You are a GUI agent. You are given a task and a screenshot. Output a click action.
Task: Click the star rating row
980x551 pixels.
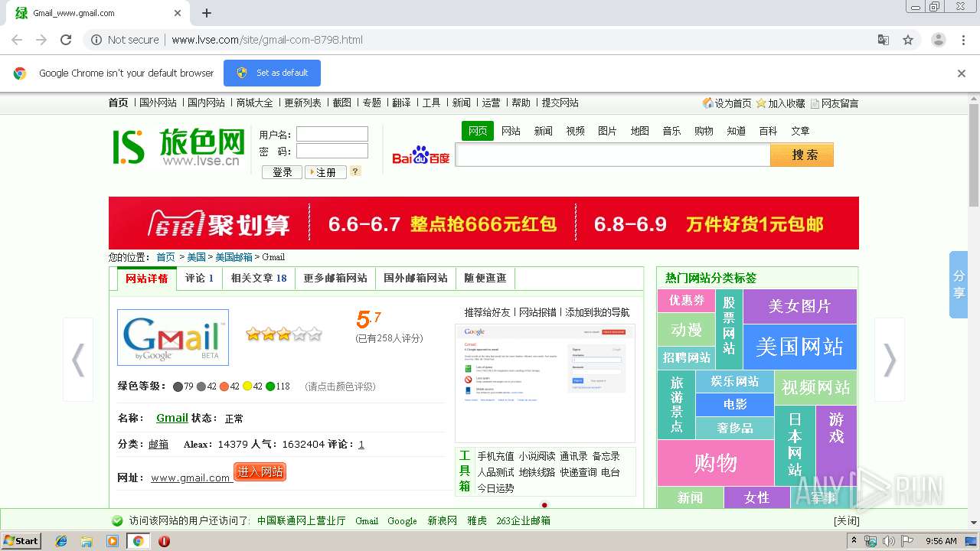point(284,334)
